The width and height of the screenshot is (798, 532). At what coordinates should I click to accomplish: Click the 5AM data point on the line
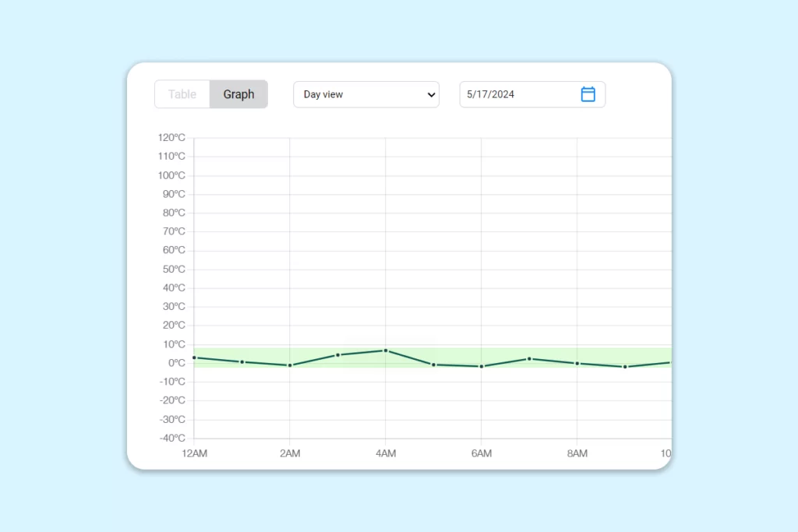(x=433, y=365)
